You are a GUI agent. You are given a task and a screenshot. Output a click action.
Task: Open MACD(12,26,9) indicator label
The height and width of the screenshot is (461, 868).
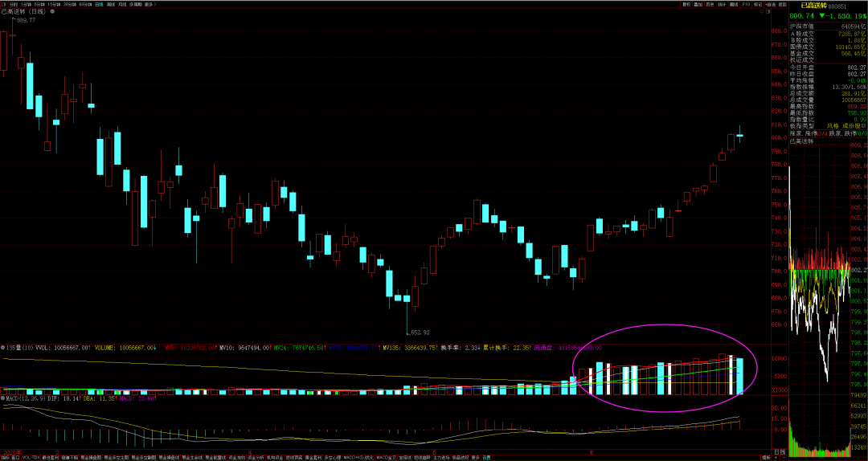[26, 398]
